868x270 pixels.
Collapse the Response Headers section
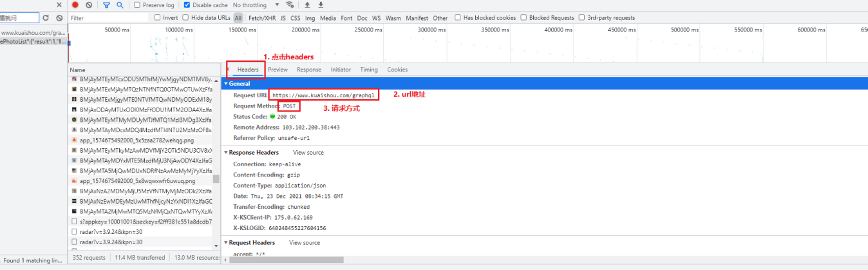[x=225, y=153]
